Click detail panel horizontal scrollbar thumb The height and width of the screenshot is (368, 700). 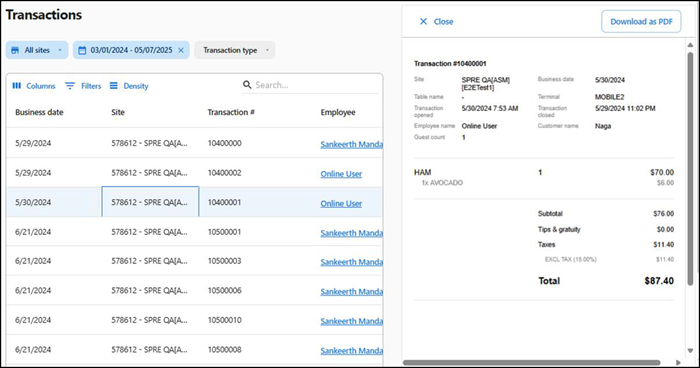pos(531,362)
